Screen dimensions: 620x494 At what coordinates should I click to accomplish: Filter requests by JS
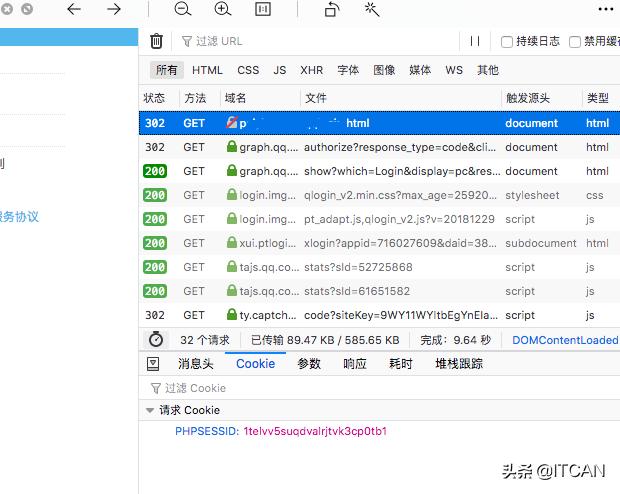(x=280, y=70)
